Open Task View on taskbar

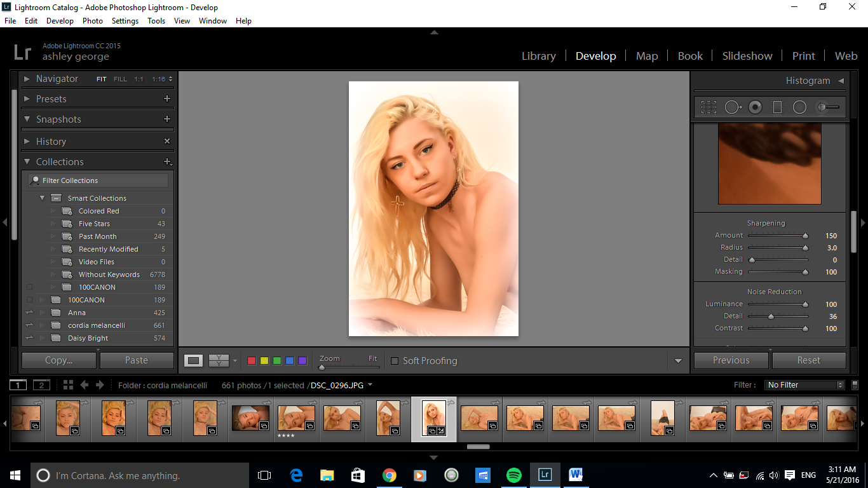click(x=264, y=475)
